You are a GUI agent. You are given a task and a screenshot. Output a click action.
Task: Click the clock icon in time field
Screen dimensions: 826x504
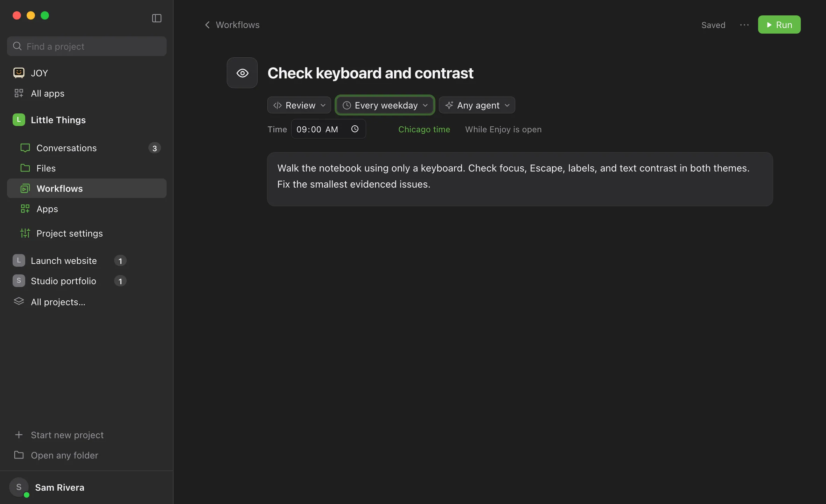355,129
